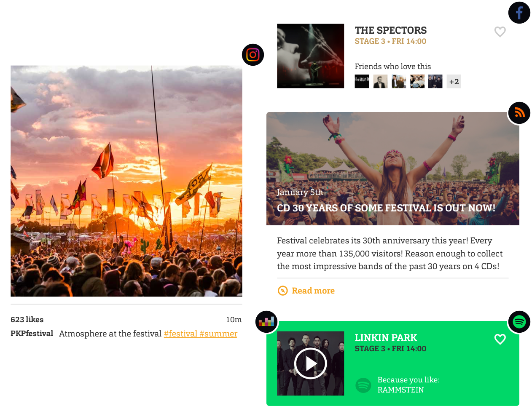Click the RSS feed icon badge
The height and width of the screenshot is (406, 532).
pyautogui.click(x=519, y=113)
